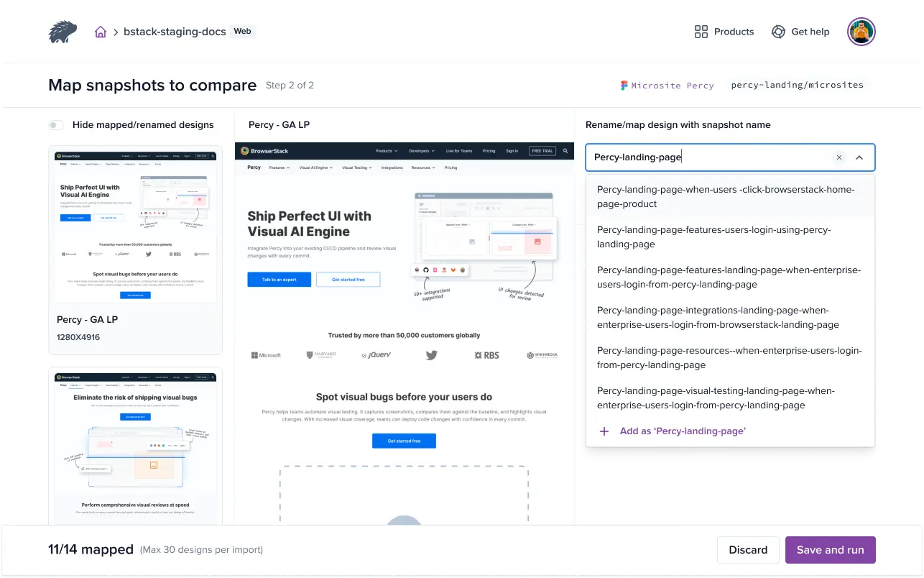Click the plus icon to add new name
The width and height of the screenshot is (924, 578).
pos(604,431)
